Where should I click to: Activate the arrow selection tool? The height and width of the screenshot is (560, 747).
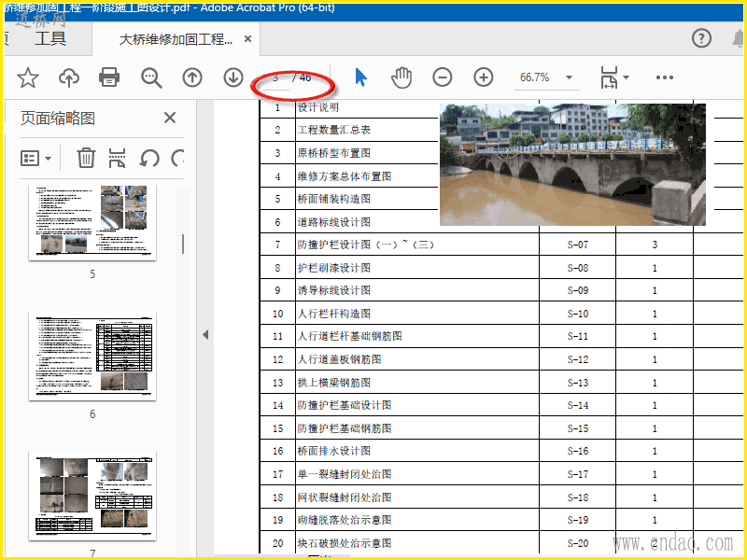[361, 77]
